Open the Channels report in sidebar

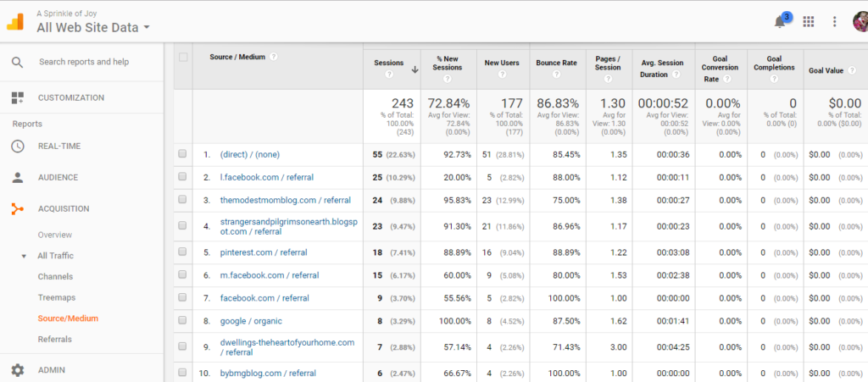[55, 276]
